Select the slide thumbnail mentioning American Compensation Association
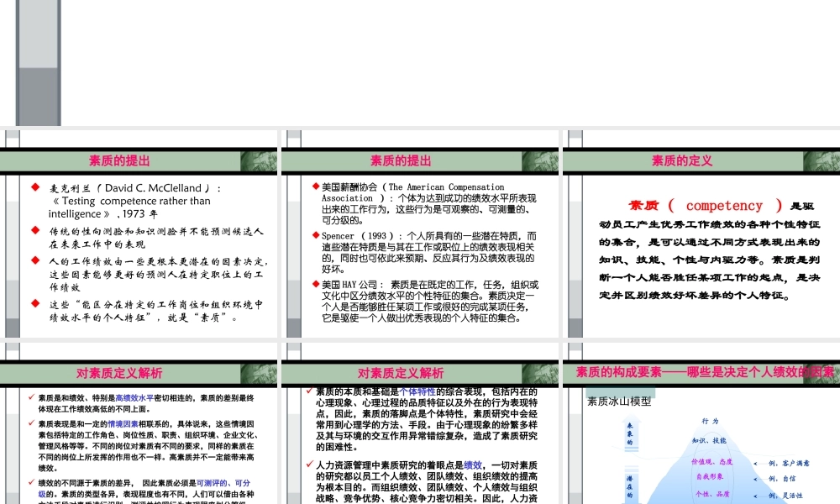Screen dimensions: 840x504 coord(420,234)
